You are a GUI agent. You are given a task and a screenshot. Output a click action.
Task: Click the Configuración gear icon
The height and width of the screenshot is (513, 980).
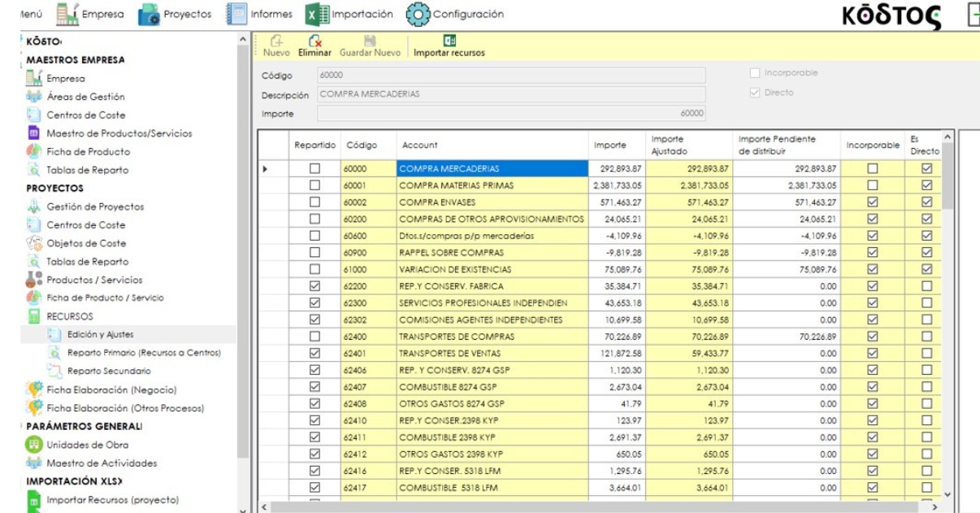tap(417, 15)
